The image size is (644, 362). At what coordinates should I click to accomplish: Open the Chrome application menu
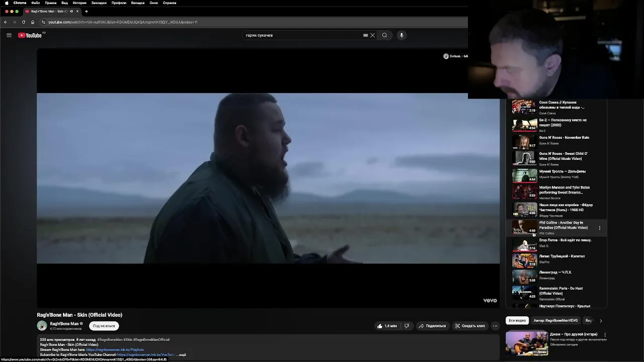(20, 3)
